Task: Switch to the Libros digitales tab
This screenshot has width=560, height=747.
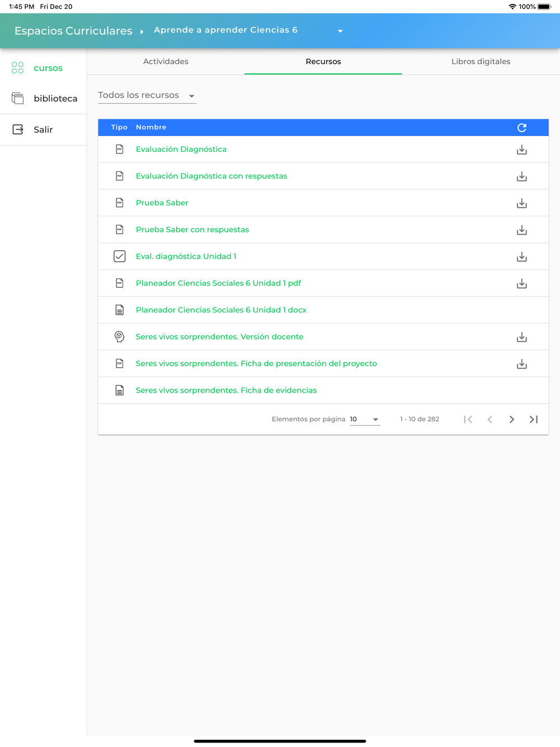Action: (x=480, y=62)
